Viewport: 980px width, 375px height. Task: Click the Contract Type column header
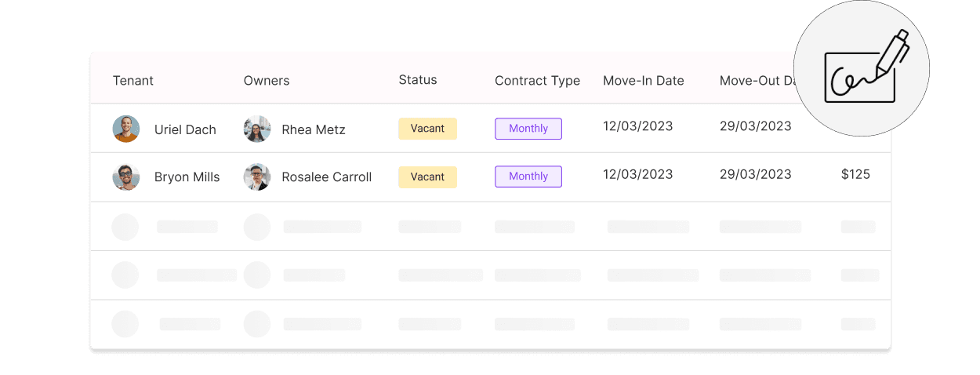537,81
